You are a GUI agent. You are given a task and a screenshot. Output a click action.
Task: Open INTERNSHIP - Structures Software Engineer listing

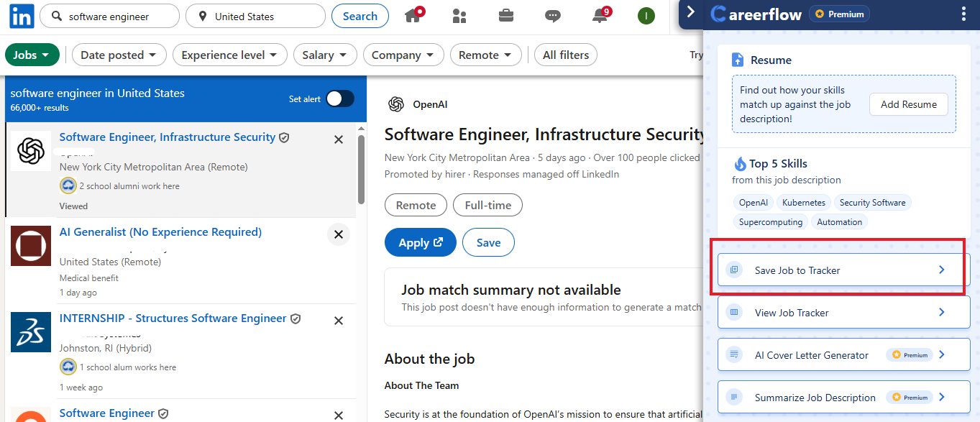(x=173, y=318)
